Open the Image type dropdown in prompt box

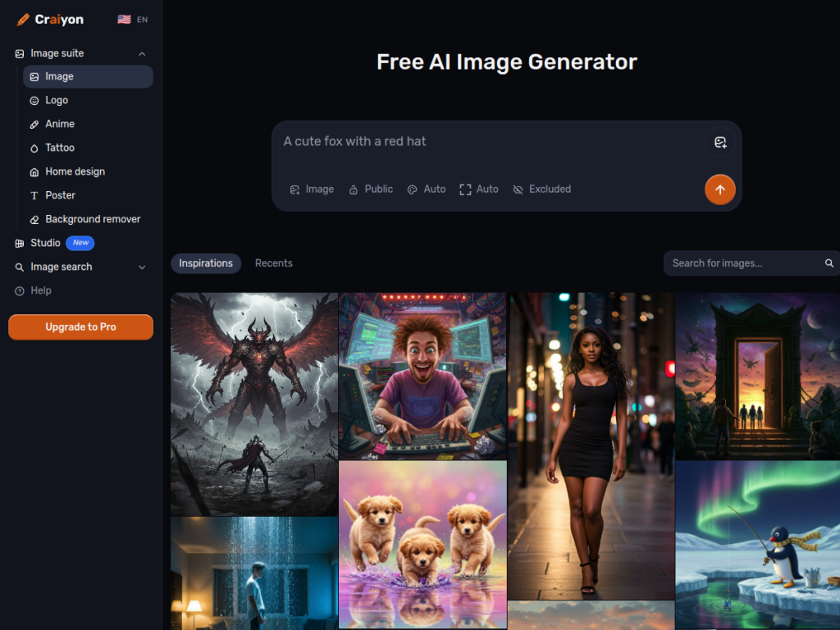312,189
